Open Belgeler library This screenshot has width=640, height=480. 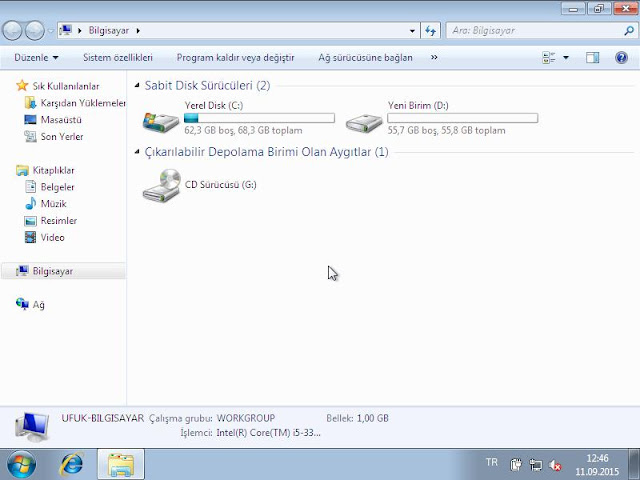[57, 187]
